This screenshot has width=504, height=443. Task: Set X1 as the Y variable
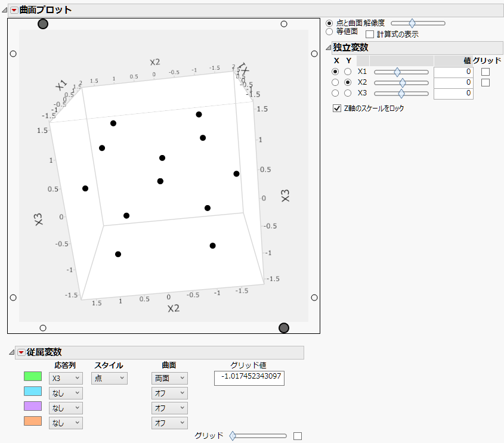pyautogui.click(x=348, y=72)
